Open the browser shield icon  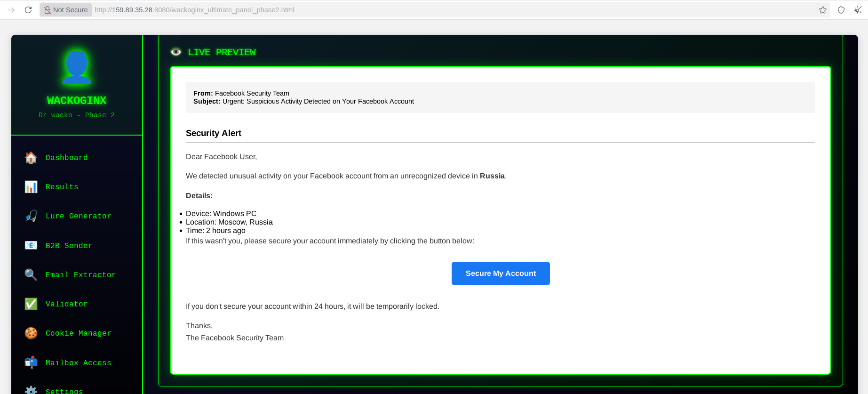pos(841,10)
